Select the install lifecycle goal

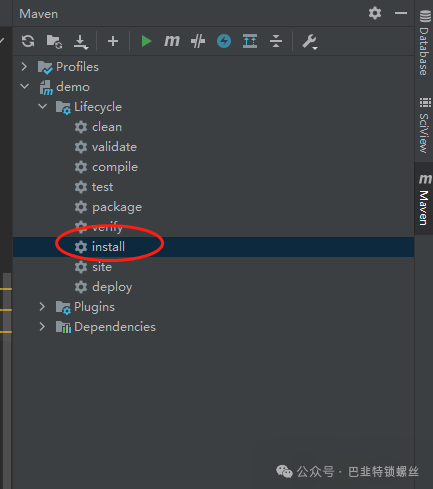pyautogui.click(x=213, y=247)
